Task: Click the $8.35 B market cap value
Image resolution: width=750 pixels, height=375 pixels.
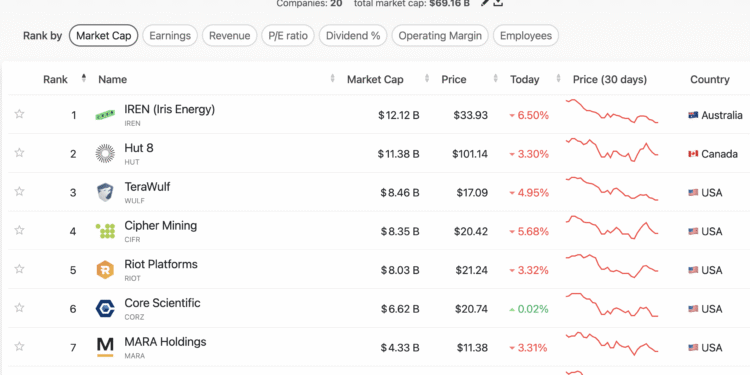Action: pyautogui.click(x=400, y=232)
